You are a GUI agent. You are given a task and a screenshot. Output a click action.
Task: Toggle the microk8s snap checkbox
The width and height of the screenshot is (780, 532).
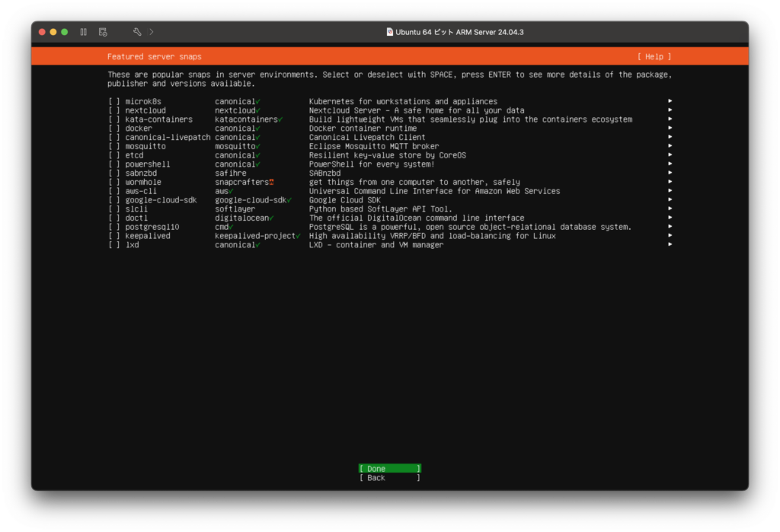[113, 101]
